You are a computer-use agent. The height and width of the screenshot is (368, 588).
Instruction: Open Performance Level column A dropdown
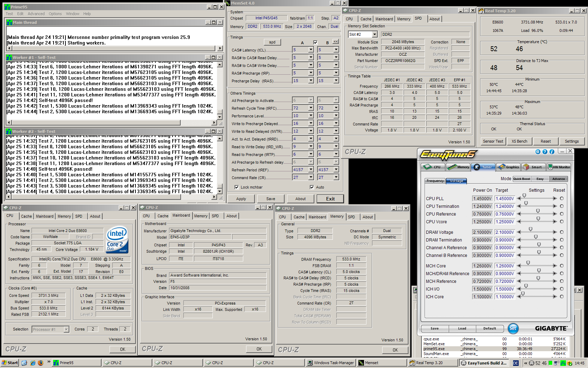(311, 116)
